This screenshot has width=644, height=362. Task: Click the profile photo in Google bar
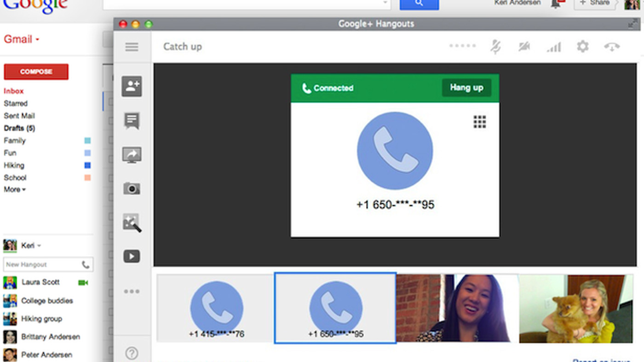(x=632, y=4)
